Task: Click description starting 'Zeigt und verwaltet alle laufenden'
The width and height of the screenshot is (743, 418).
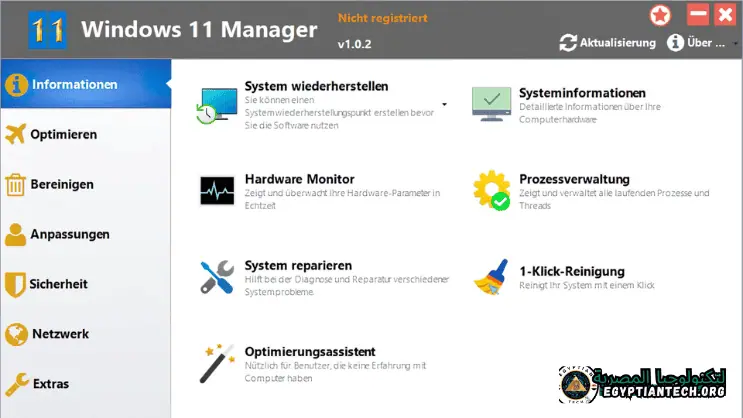Action: [x=614, y=199]
